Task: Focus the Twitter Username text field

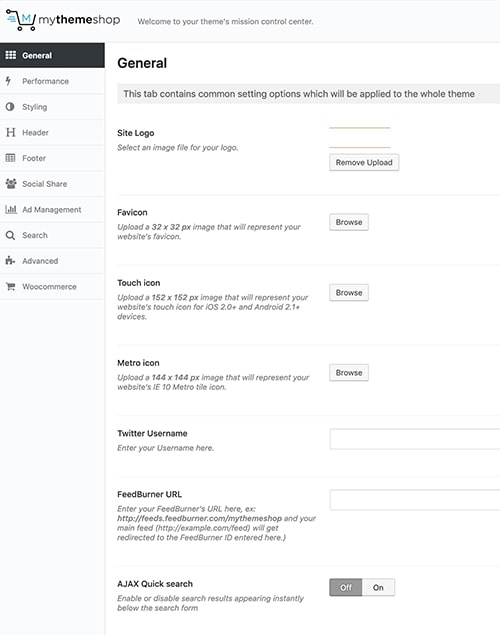Action: coord(415,439)
